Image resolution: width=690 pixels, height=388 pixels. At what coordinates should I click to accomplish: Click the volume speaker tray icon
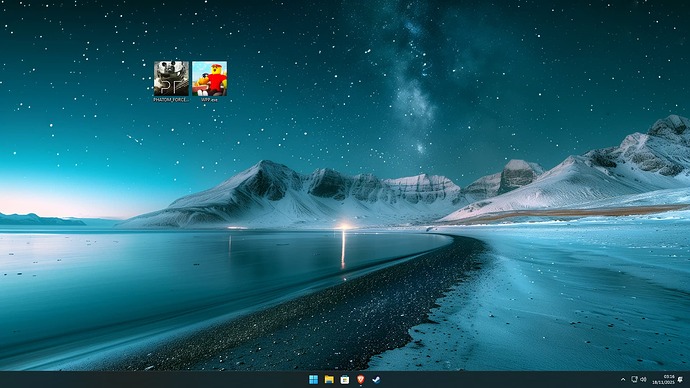[643, 379]
